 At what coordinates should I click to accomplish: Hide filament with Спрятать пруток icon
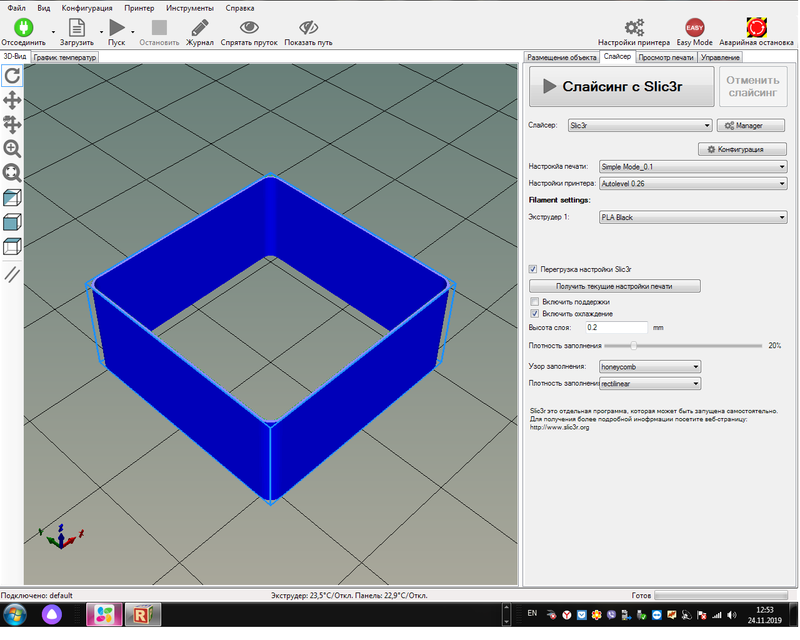248,27
